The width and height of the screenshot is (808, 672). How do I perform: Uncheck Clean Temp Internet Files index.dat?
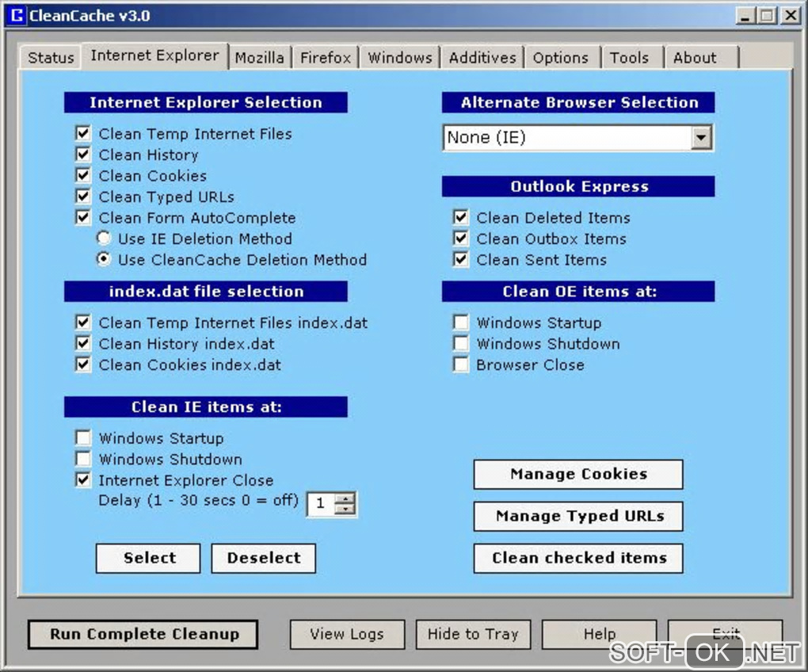point(83,323)
